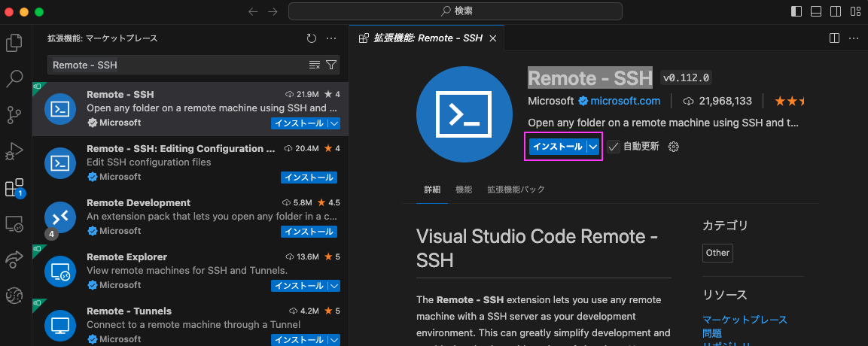Screen dimensions: 868x346
Task: Open Remote Explorer in activity bar
Action: click(14, 223)
